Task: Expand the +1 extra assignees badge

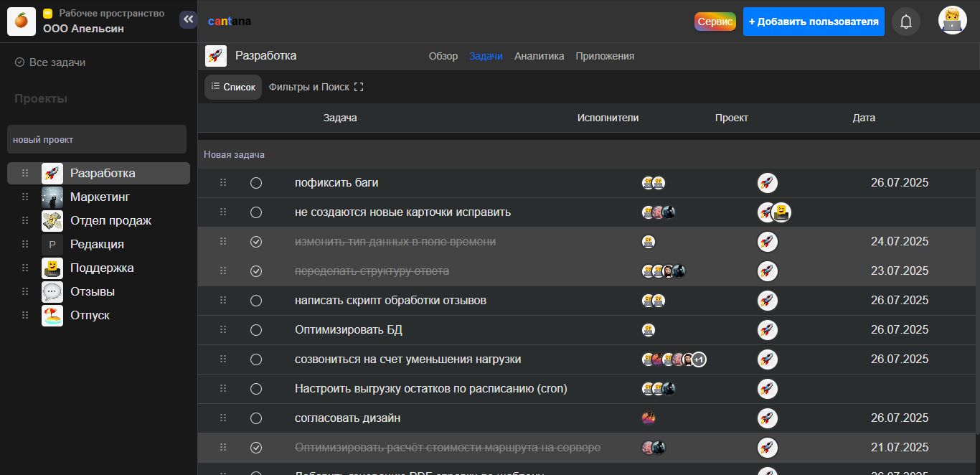Action: [x=699, y=359]
